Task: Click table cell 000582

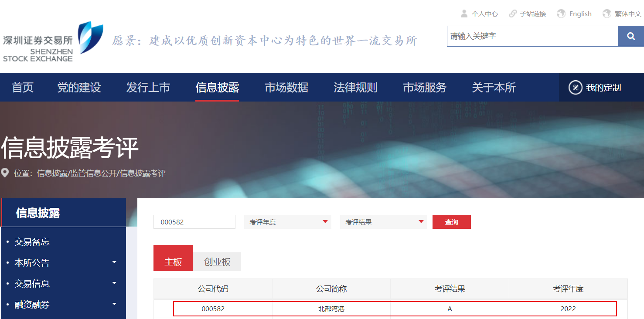Action: click(213, 309)
